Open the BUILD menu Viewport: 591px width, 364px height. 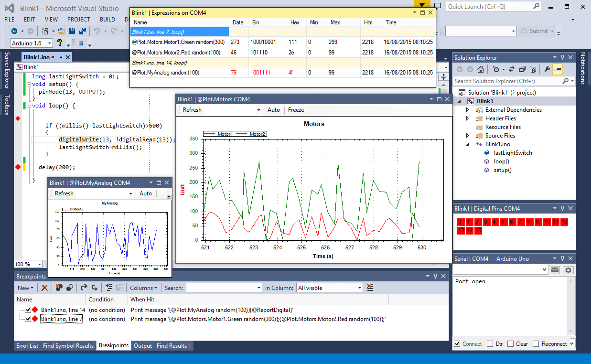(x=107, y=19)
